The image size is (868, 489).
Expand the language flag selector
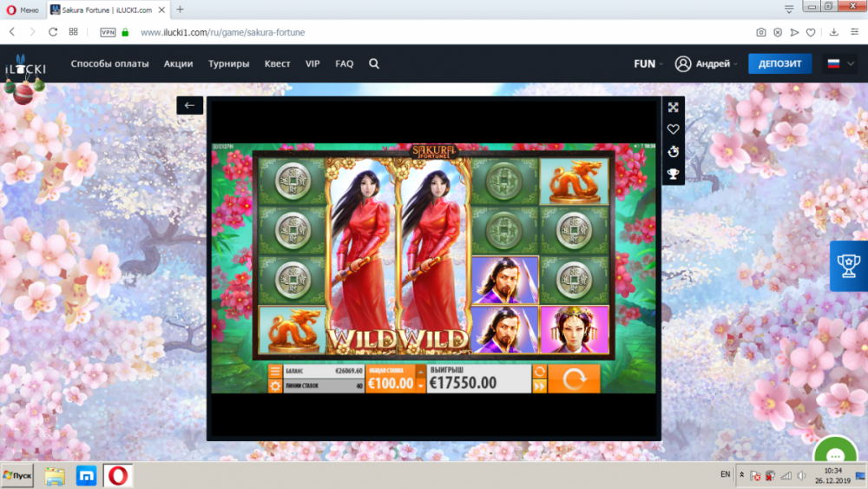point(838,63)
